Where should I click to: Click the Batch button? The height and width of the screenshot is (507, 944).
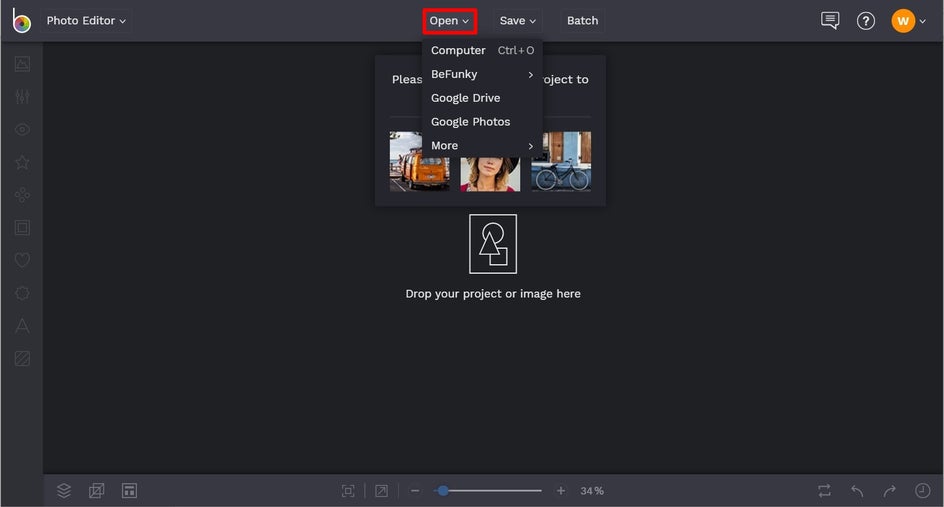pos(582,20)
